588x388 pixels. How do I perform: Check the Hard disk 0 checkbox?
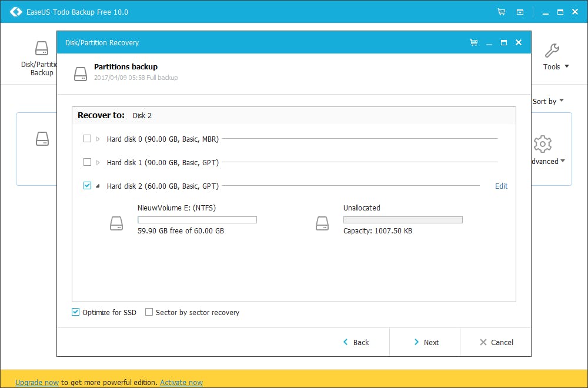[87, 139]
